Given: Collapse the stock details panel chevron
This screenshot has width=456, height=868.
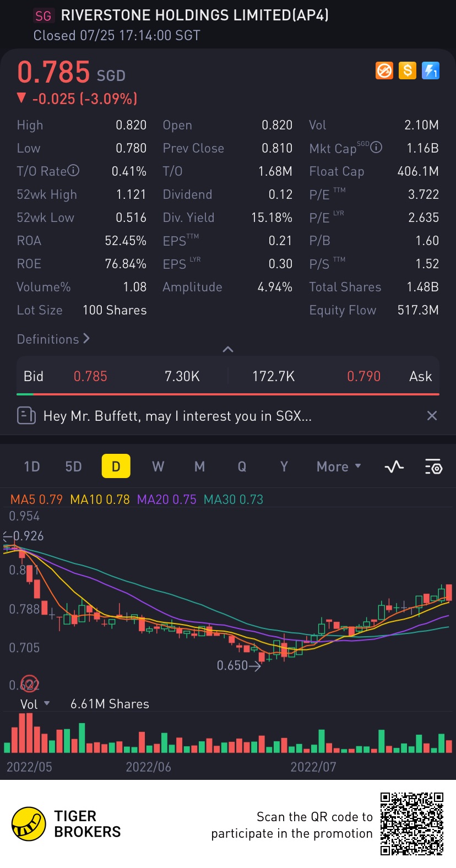Looking at the screenshot, I should pyautogui.click(x=228, y=349).
